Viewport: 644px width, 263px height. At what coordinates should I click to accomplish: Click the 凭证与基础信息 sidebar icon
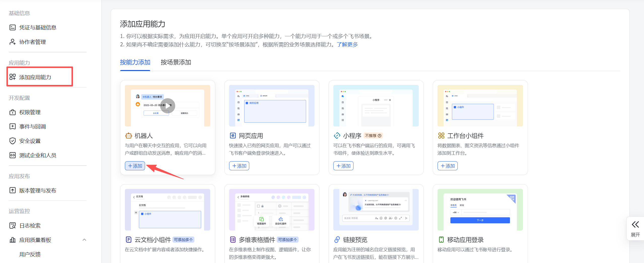point(12,27)
